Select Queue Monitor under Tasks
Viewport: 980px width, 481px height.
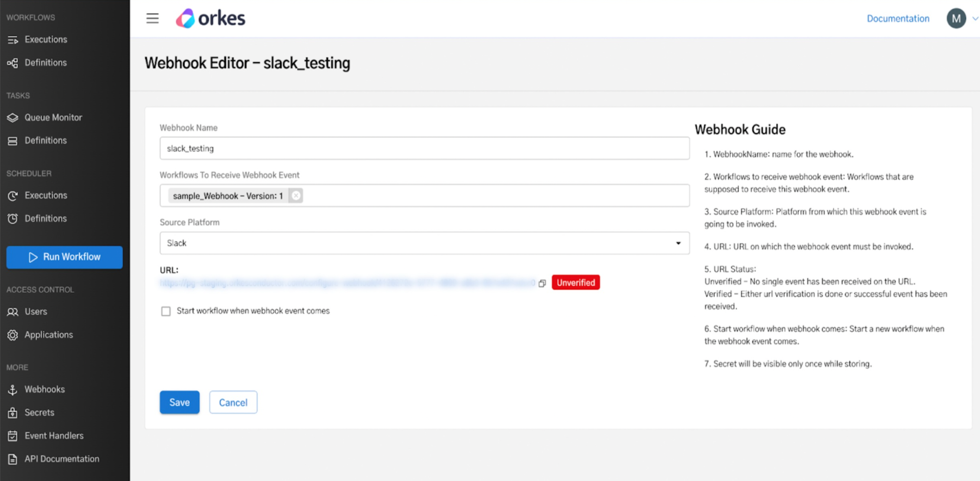[x=53, y=117]
